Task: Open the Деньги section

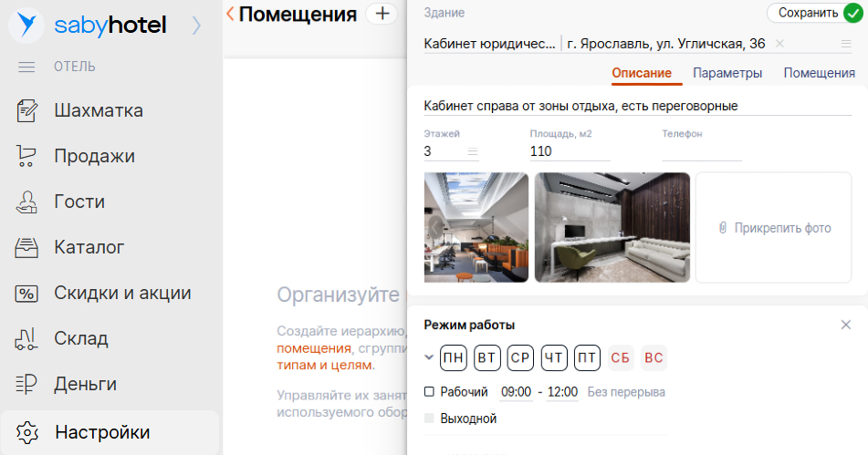Action: 85,385
